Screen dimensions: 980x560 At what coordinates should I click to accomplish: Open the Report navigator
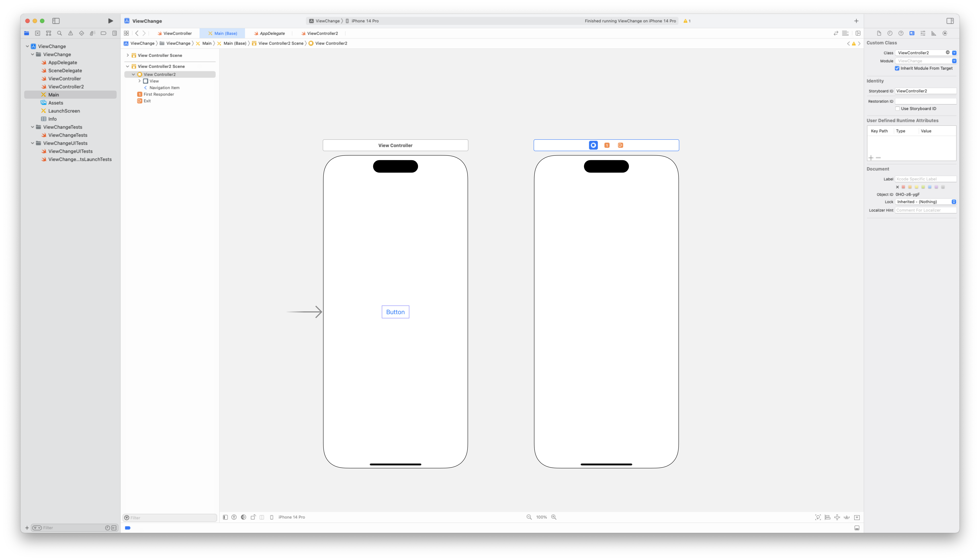(x=115, y=33)
